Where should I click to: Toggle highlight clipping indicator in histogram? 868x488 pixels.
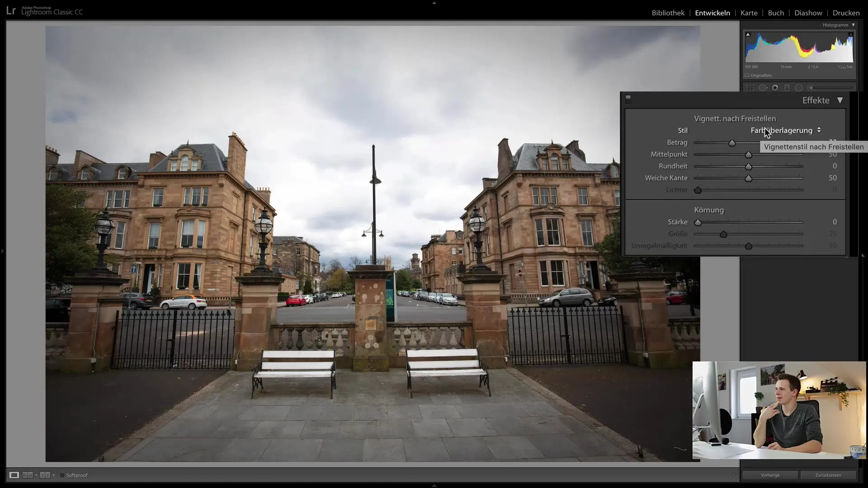pos(850,34)
